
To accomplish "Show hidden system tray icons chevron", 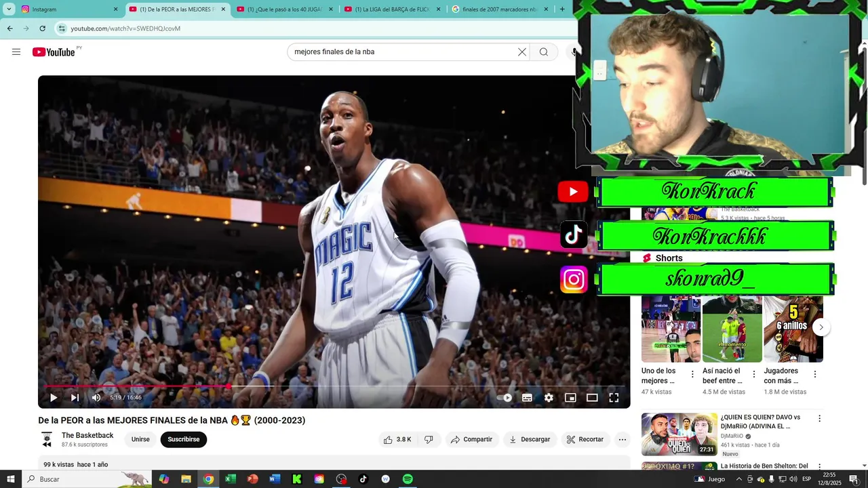I will 739,479.
